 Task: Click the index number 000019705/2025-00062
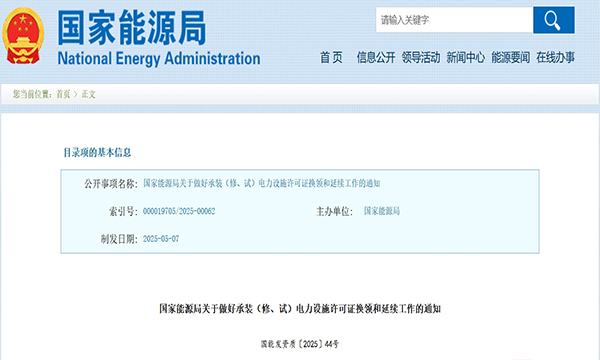pos(179,211)
